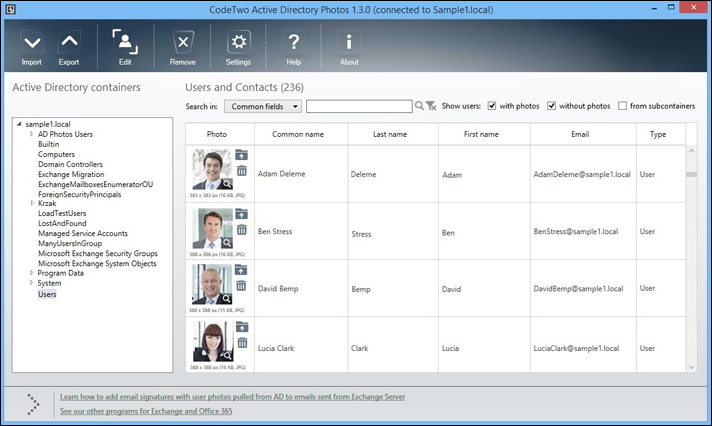This screenshot has width=712, height=426.
Task: Click Lucia Clark's photo thumbnail
Action: pyautogui.click(x=213, y=342)
